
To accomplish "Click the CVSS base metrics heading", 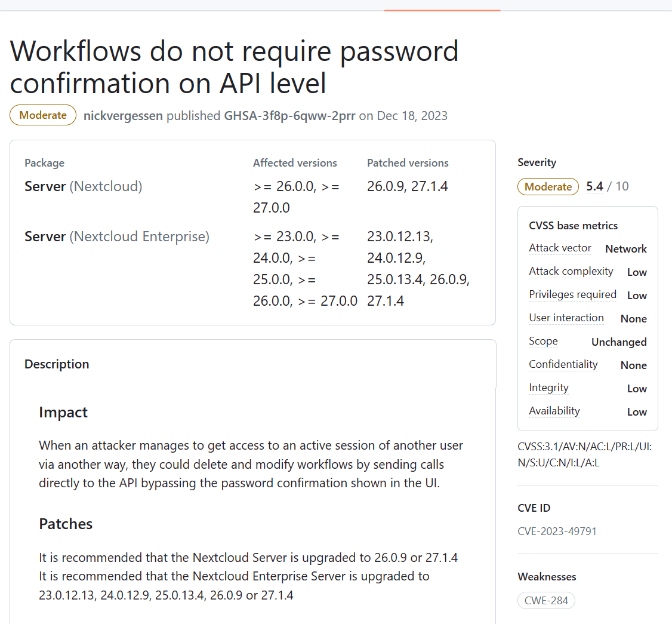I will click(x=573, y=226).
